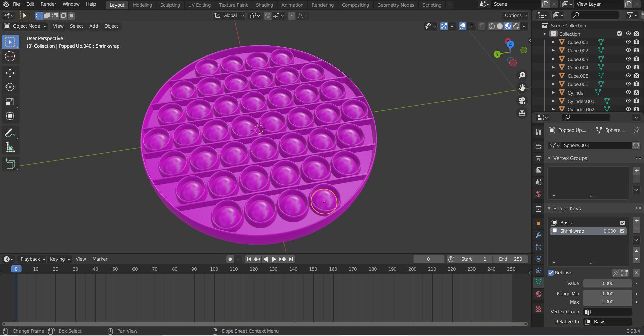Open the World properties tab

538,194
